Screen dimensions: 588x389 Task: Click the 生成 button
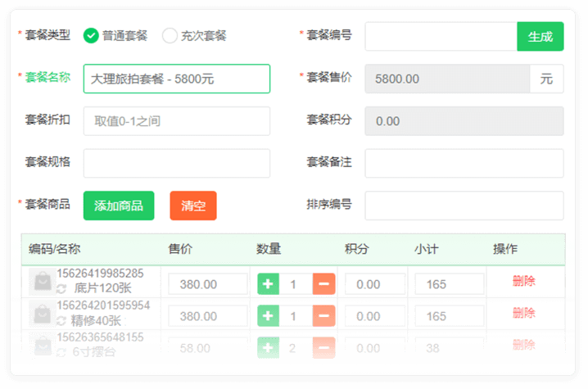click(540, 36)
